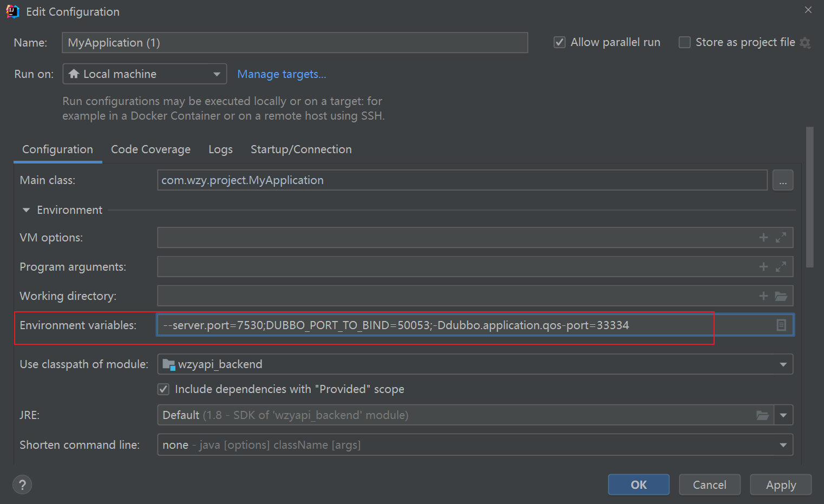Image resolution: width=824 pixels, height=504 pixels.
Task: Open the Run on Local machine dropdown
Action: click(x=145, y=74)
